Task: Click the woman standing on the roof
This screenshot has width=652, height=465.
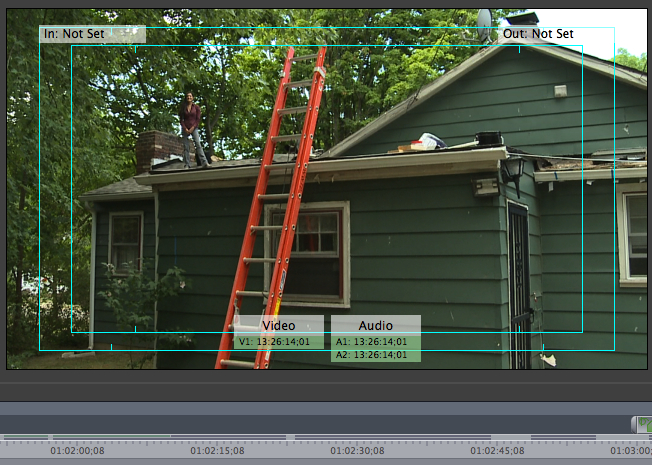Action: 190,128
